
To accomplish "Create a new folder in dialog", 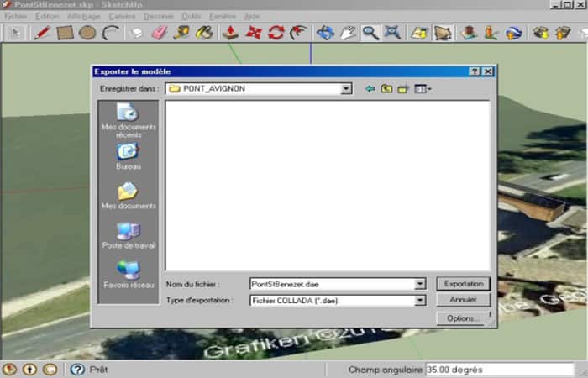I will [x=403, y=89].
